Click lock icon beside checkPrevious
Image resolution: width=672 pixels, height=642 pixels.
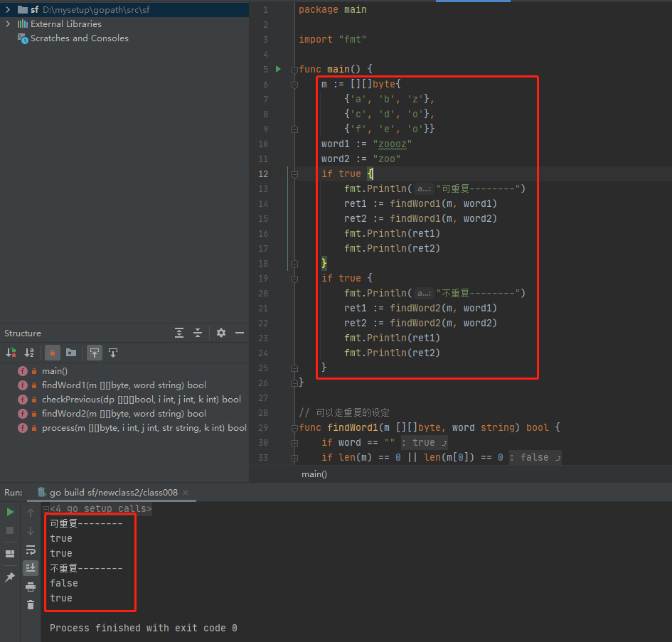tap(34, 400)
